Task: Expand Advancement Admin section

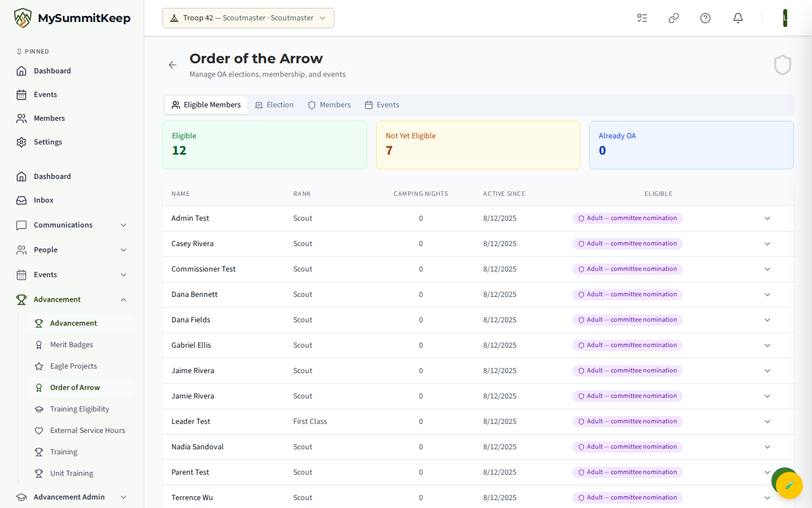Action: [x=72, y=497]
